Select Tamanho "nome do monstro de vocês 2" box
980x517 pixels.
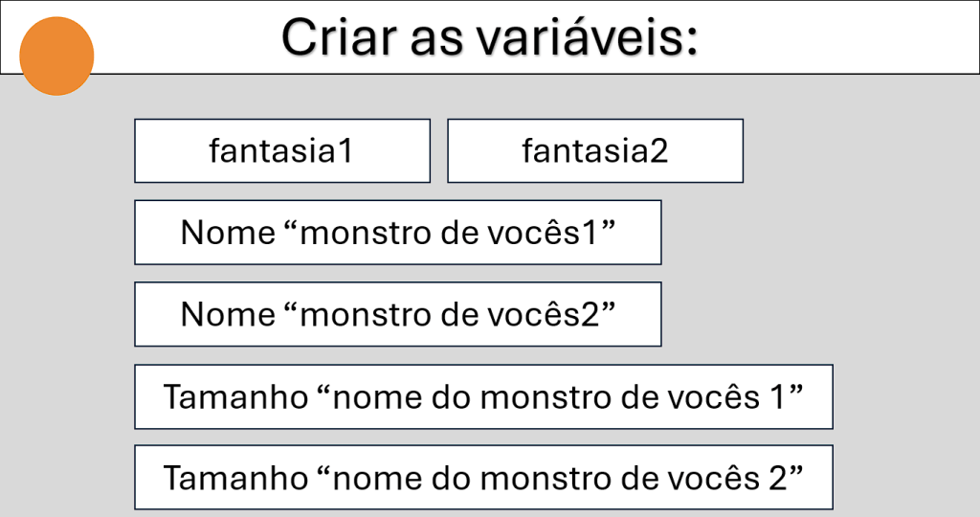click(x=483, y=477)
